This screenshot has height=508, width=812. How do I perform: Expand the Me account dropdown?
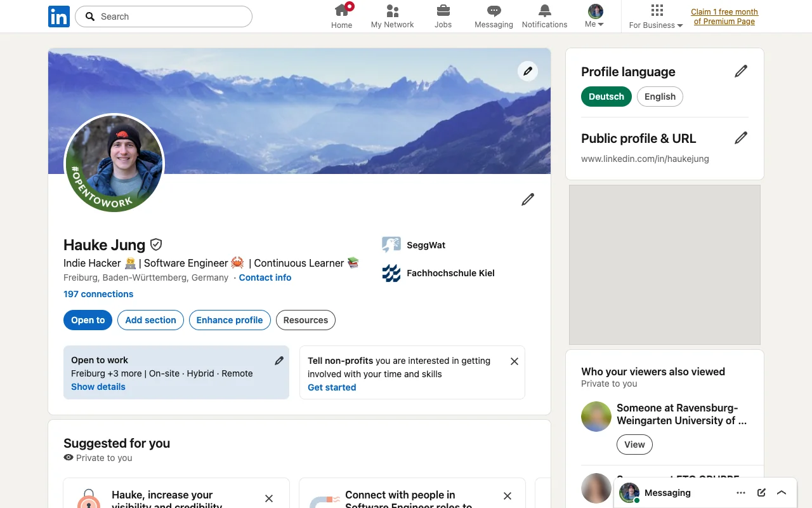595,17
